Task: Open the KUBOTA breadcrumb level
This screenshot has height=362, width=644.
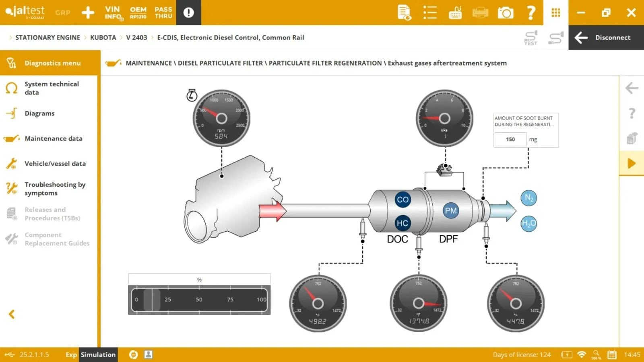Action: [103, 37]
